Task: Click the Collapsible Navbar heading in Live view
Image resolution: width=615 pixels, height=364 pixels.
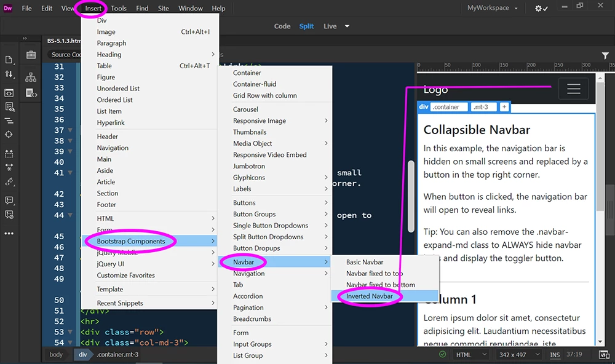Action: click(477, 130)
